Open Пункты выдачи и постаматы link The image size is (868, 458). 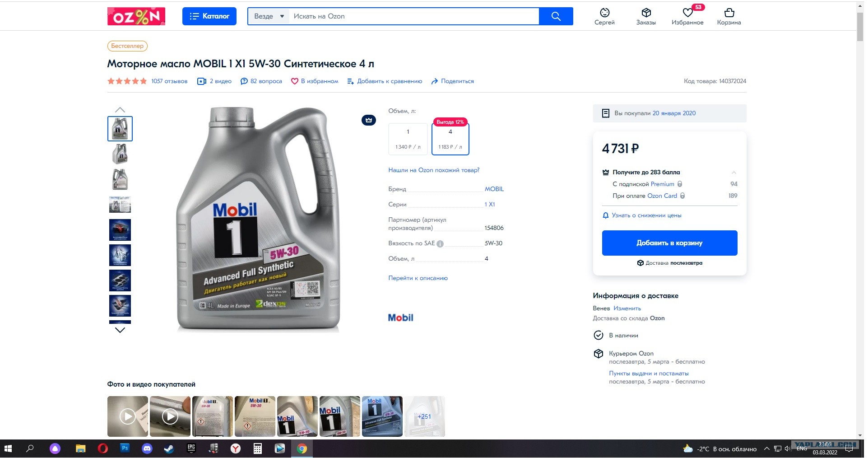pyautogui.click(x=649, y=374)
